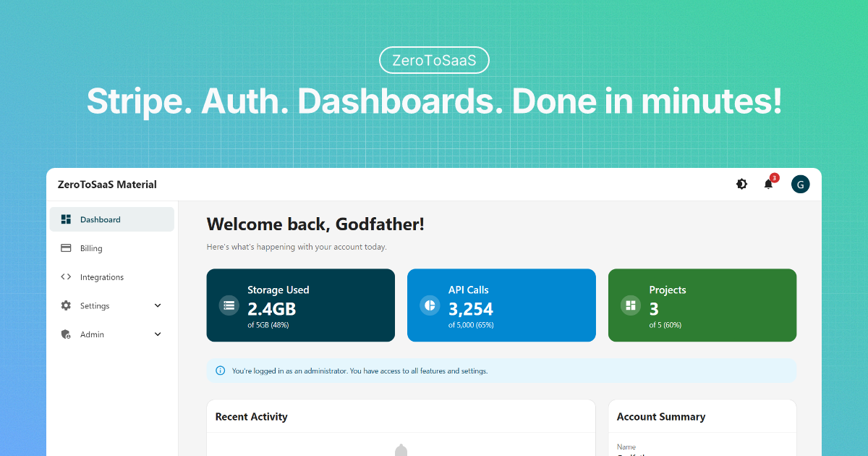The height and width of the screenshot is (456, 868).
Task: Select the Settings menu item label
Action: pyautogui.click(x=95, y=306)
